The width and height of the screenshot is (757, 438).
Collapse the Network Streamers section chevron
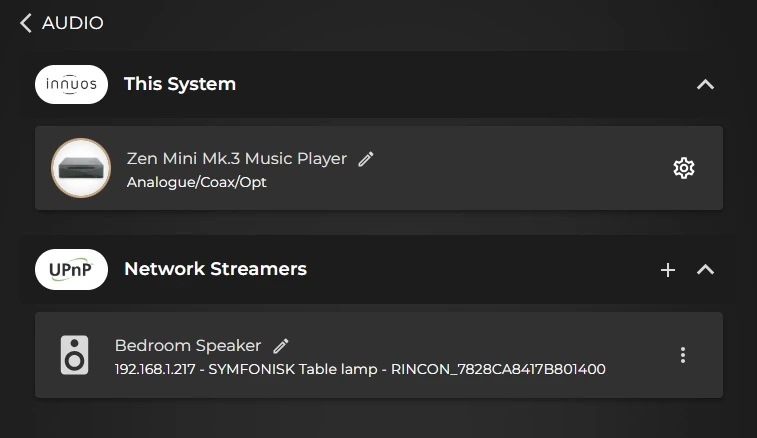coord(705,269)
